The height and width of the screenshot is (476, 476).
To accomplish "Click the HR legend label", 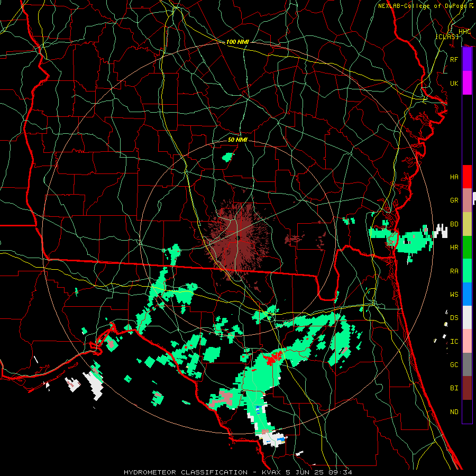I will (454, 248).
